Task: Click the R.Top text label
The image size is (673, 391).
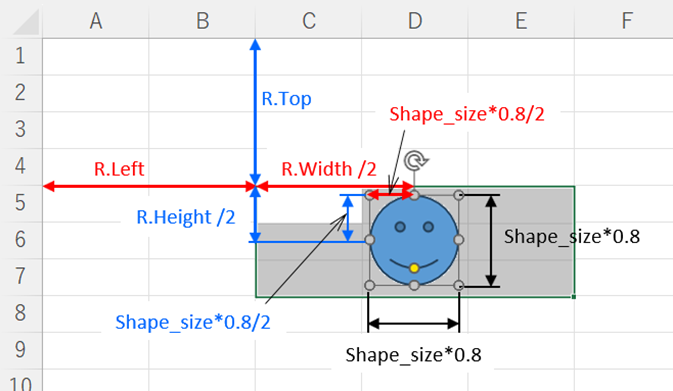Action: (287, 99)
